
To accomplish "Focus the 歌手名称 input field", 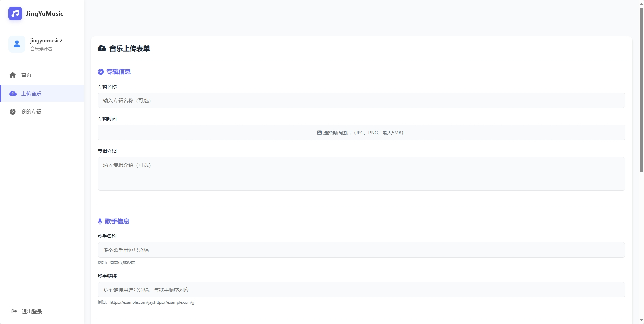I will [x=361, y=250].
